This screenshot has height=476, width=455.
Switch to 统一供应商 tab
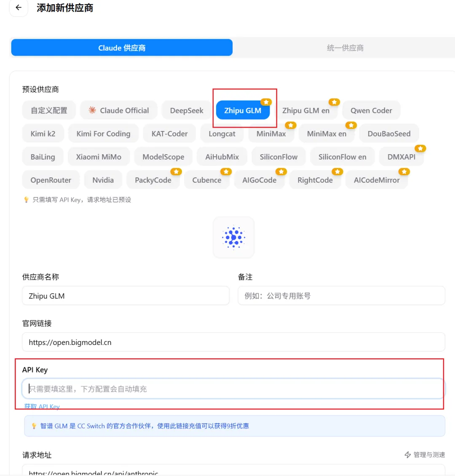click(x=345, y=48)
